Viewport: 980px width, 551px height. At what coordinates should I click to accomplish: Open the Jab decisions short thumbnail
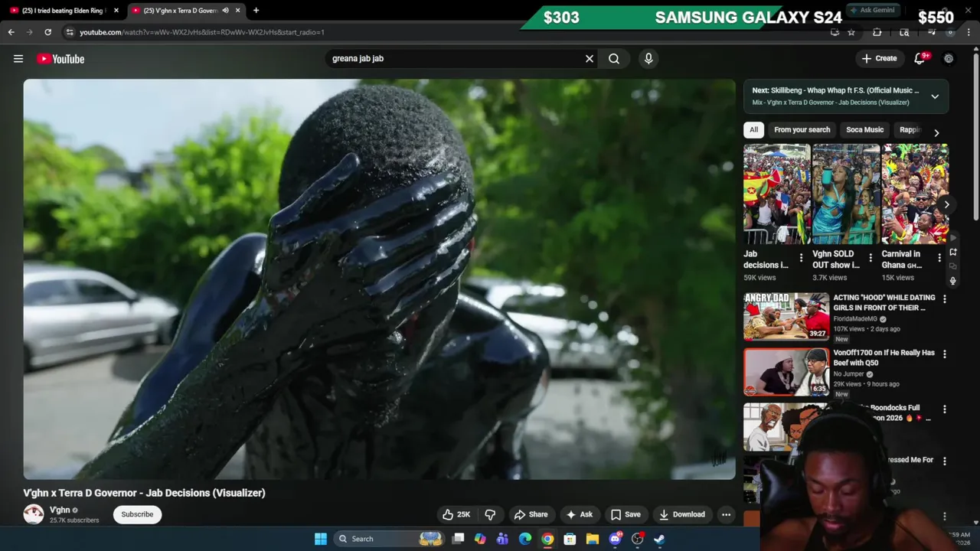click(x=776, y=194)
